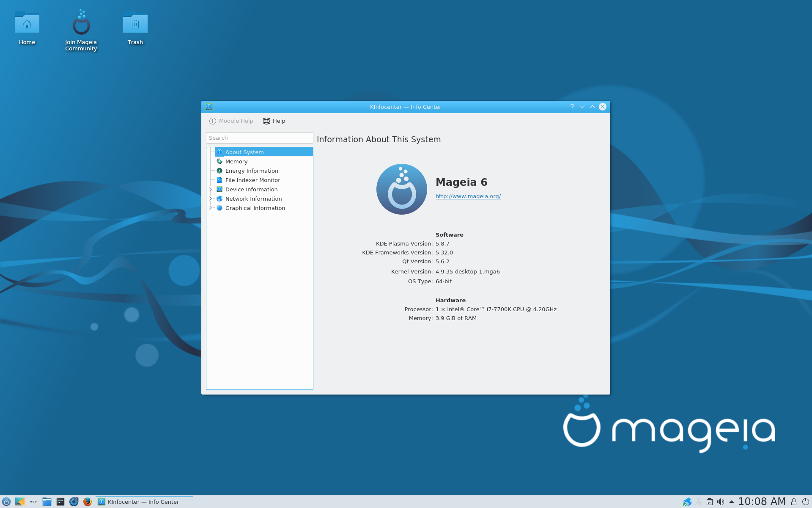Select the Energy Information module
The width and height of the screenshot is (812, 508).
[252, 171]
